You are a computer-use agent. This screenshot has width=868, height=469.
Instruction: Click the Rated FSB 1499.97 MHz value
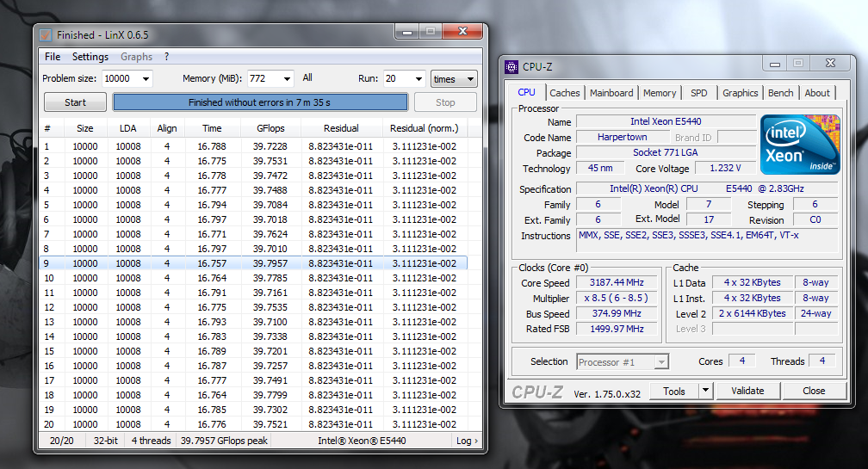(617, 329)
